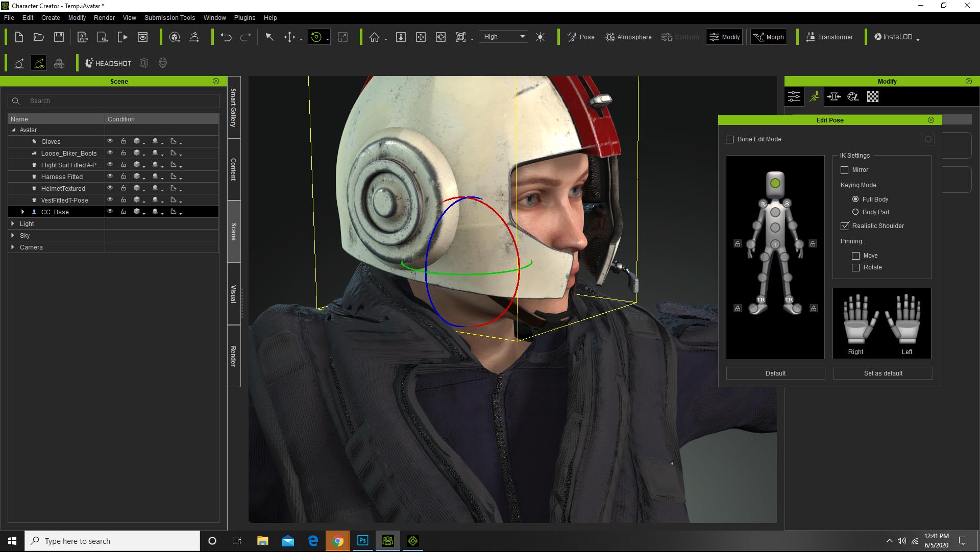
Task: Open the Plugins menu
Action: 244,18
